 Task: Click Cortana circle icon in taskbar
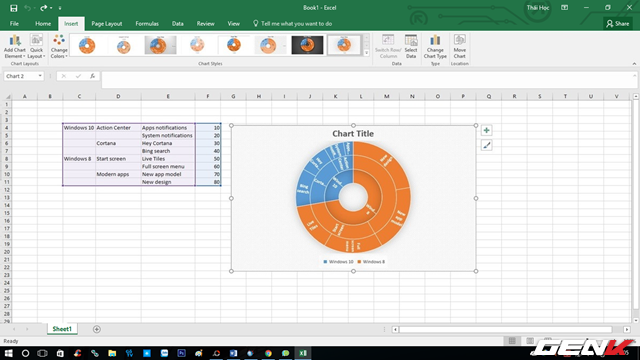coord(25,353)
